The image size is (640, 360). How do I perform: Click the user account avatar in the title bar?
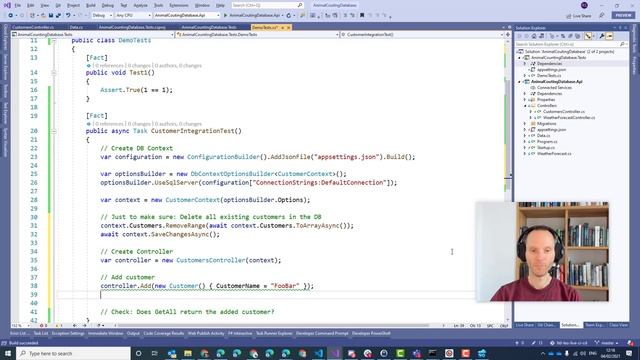584,5
